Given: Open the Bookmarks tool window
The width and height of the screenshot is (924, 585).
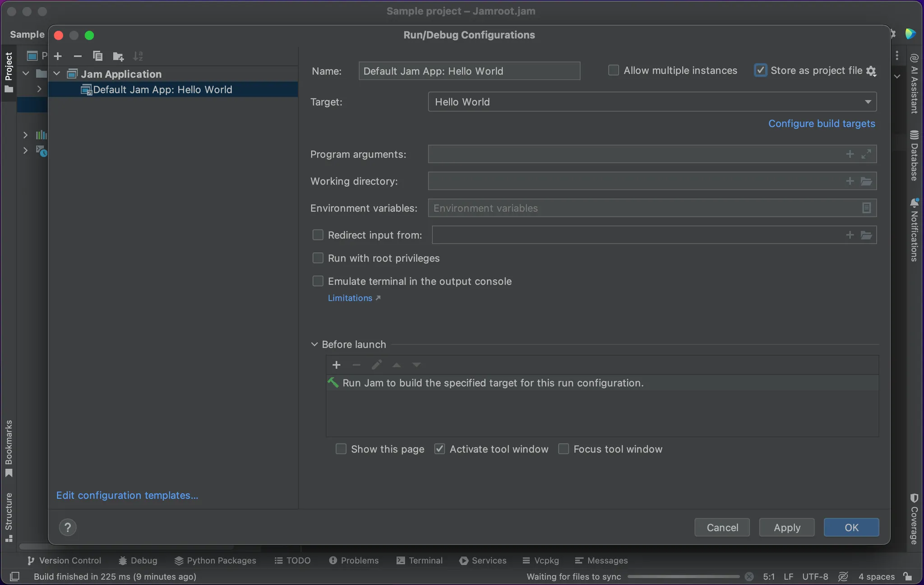Looking at the screenshot, I should 9,449.
